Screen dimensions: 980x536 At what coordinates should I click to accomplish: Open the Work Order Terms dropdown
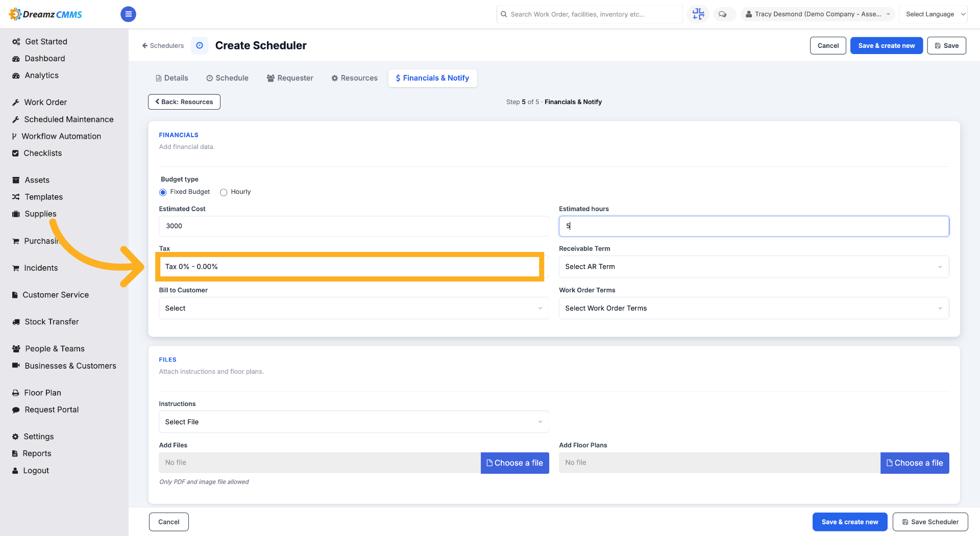pos(754,308)
